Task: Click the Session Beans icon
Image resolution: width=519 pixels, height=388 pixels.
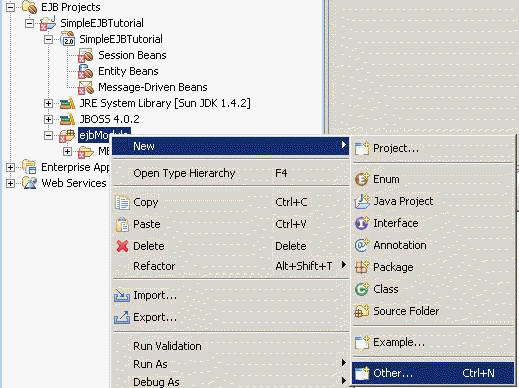Action: (x=86, y=55)
